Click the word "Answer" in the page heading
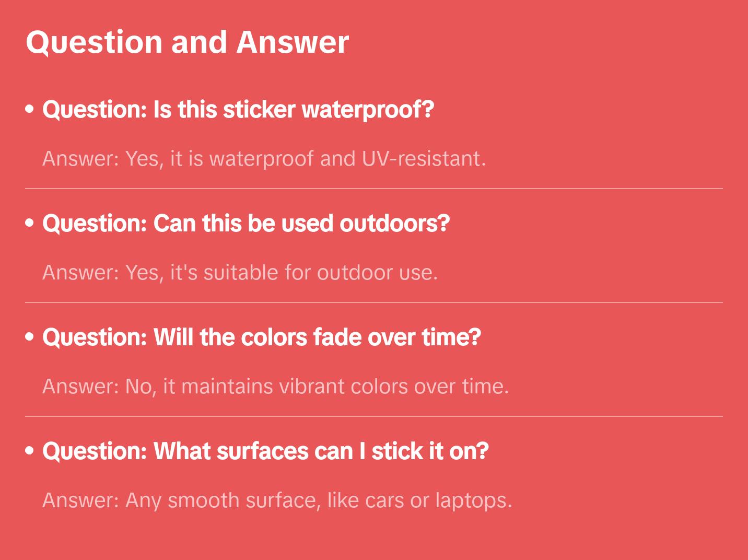 click(293, 42)
